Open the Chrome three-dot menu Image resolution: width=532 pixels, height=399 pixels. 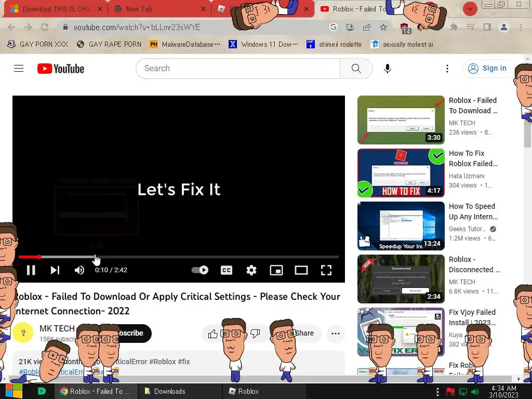click(521, 27)
